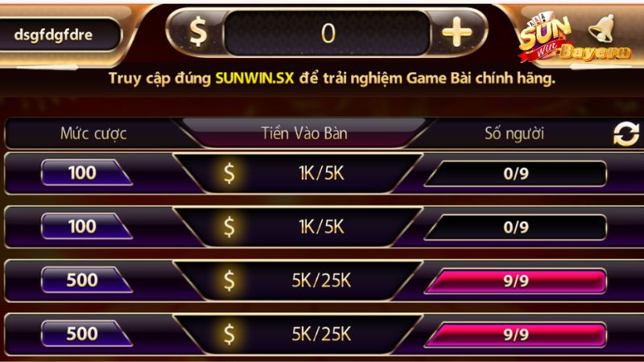This screenshot has height=362, width=644.
Task: Click the balance field showing 0
Action: click(328, 33)
